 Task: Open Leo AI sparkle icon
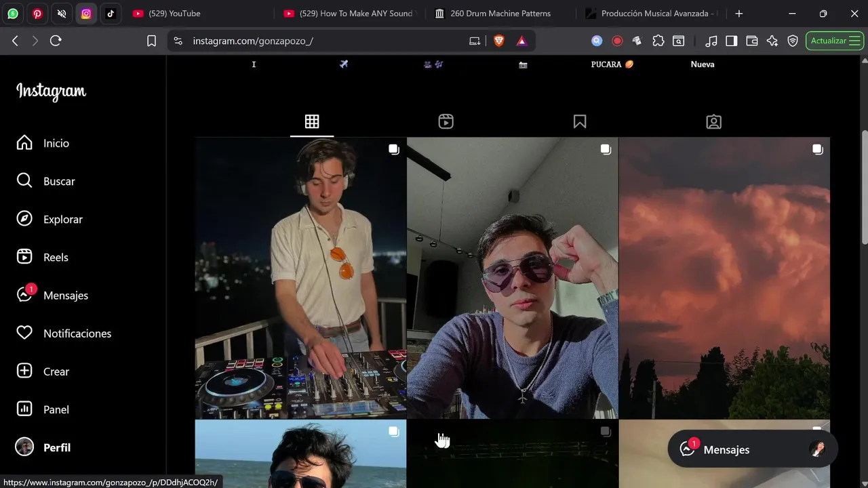click(772, 41)
